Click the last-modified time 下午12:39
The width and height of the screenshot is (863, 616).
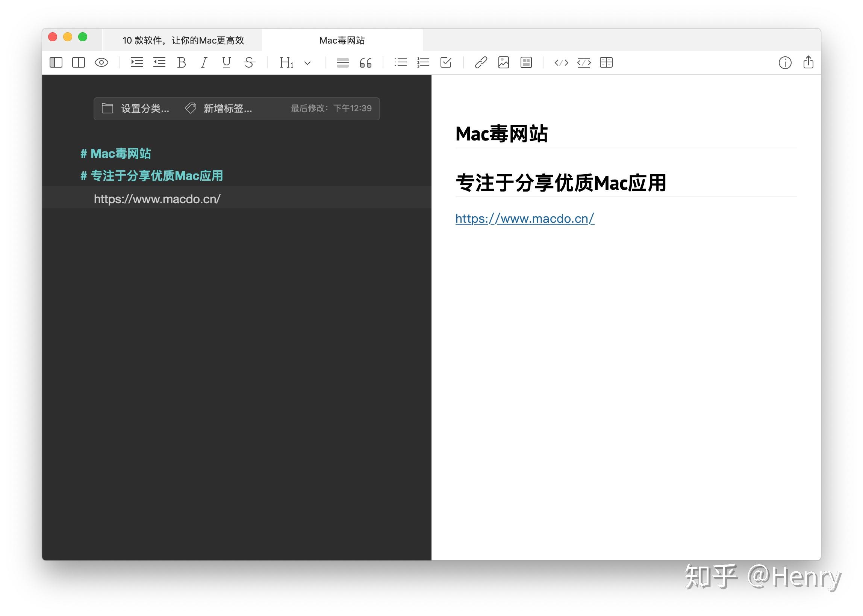(x=352, y=109)
